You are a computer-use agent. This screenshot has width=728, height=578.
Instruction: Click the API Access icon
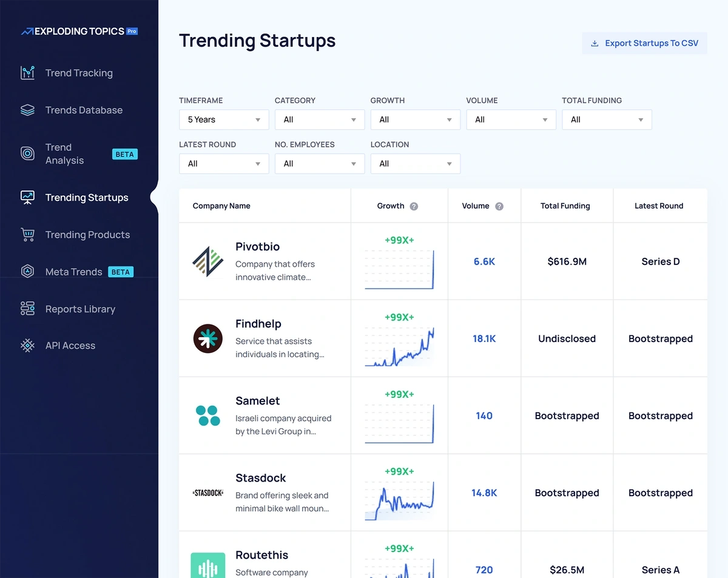click(27, 346)
